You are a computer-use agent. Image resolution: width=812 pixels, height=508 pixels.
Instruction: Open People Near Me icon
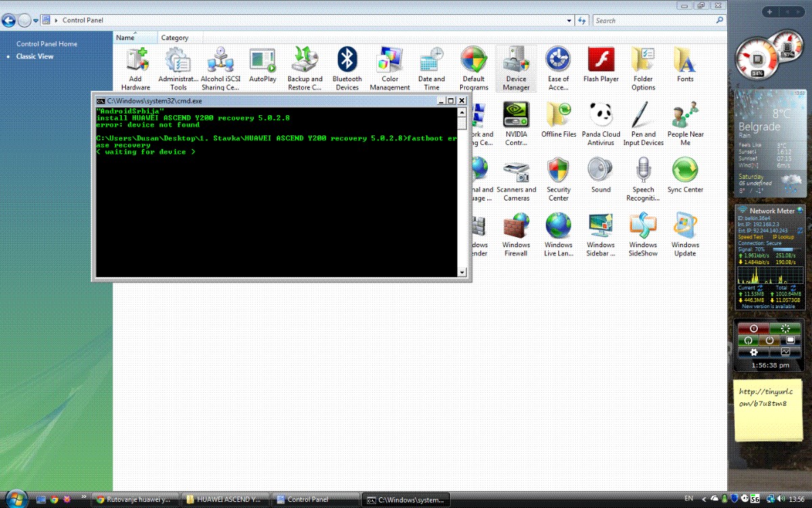click(685, 124)
